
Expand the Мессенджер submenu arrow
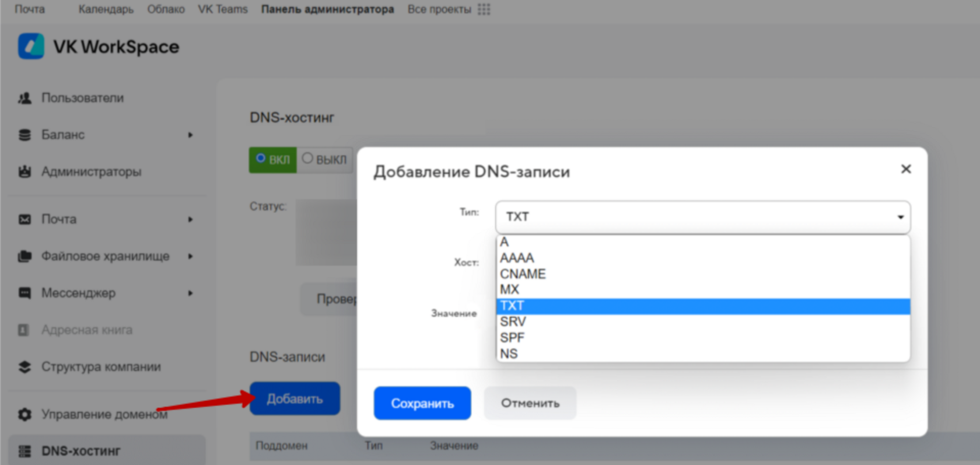[x=190, y=293]
